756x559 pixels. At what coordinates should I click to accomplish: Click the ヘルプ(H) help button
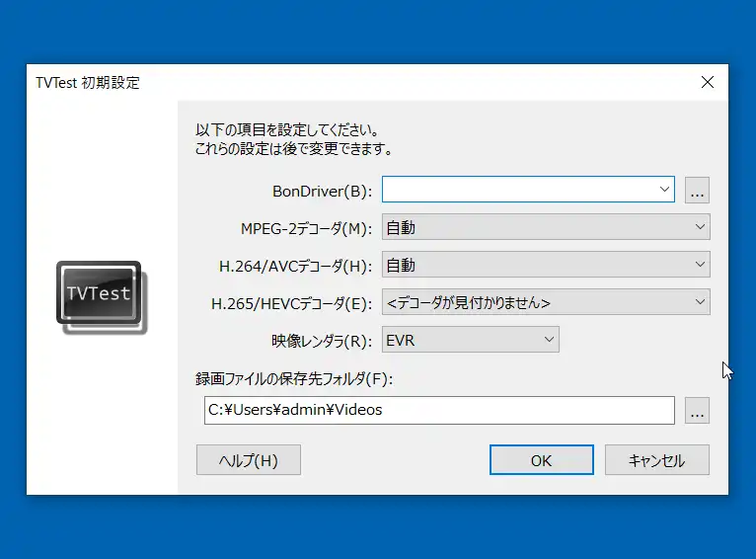[249, 460]
